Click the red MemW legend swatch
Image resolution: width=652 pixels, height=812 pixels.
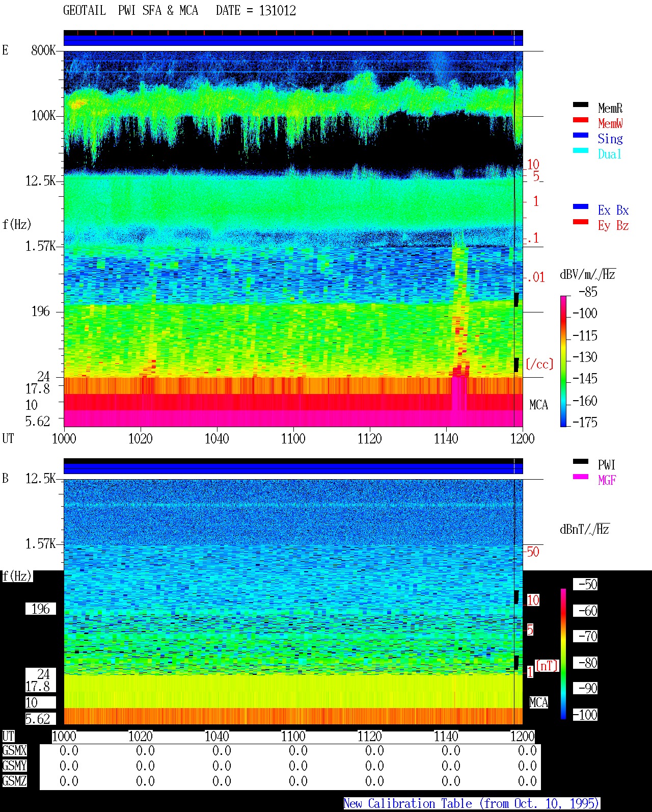(581, 120)
